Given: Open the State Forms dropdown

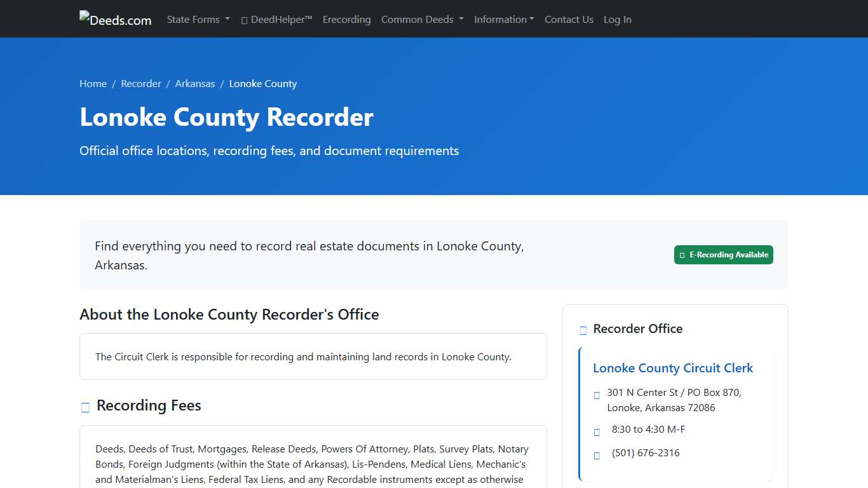Looking at the screenshot, I should pyautogui.click(x=198, y=19).
